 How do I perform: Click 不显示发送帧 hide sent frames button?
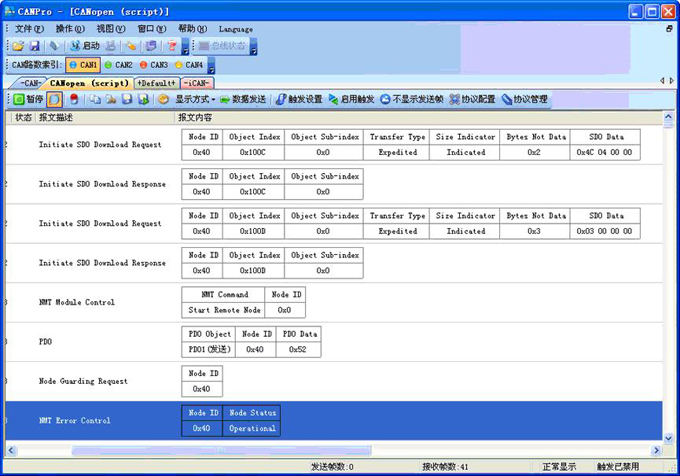(412, 100)
